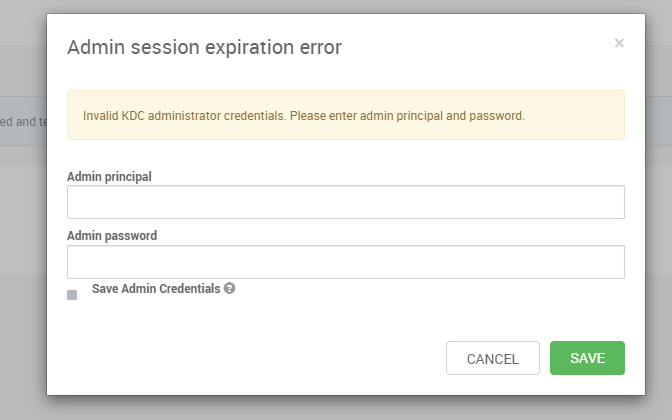672x420 pixels.
Task: Open the Save Admin Credentials help icon
Action: click(229, 288)
